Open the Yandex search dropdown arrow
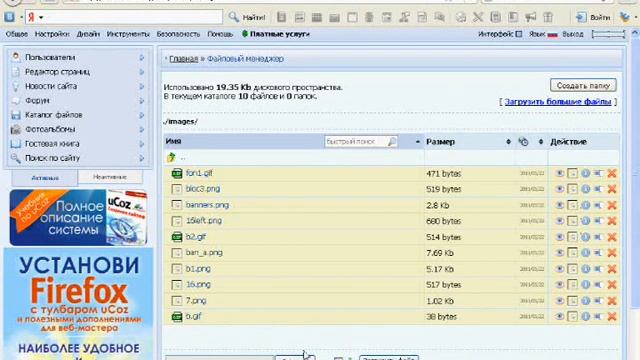640x360 pixels. click(x=41, y=18)
